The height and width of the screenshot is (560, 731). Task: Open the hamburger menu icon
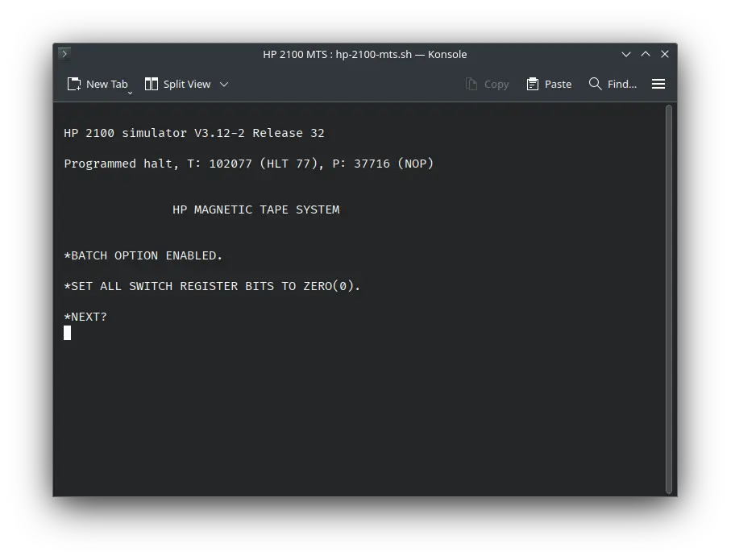658,84
